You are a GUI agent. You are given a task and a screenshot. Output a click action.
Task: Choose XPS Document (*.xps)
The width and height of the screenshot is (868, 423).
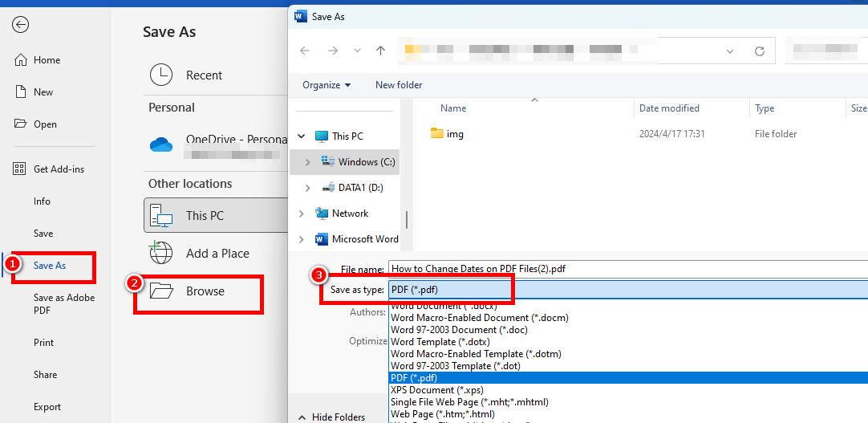[436, 390]
